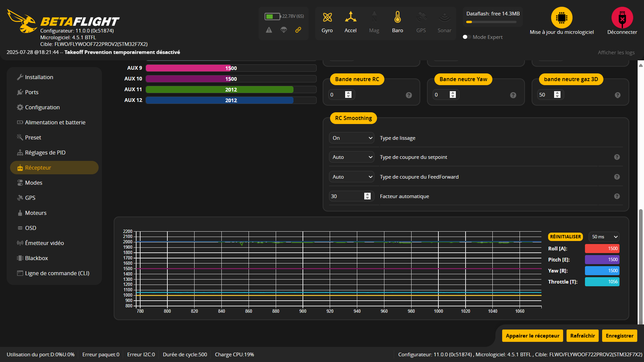Click the link status icon
644x362 pixels.
pos(298,30)
